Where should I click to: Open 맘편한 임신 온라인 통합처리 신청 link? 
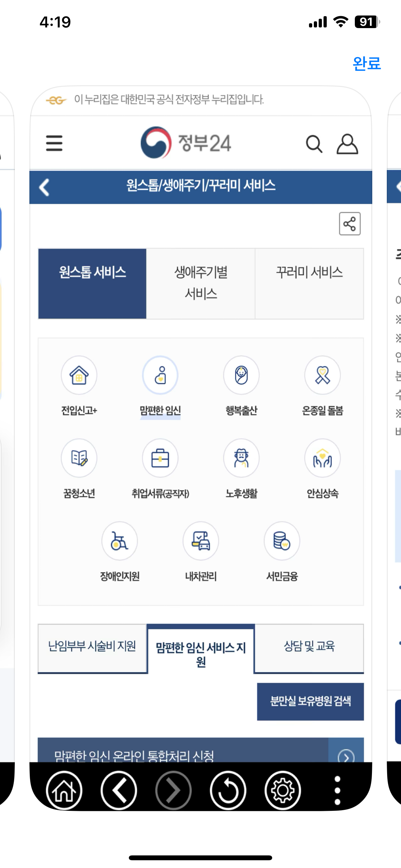(x=183, y=750)
